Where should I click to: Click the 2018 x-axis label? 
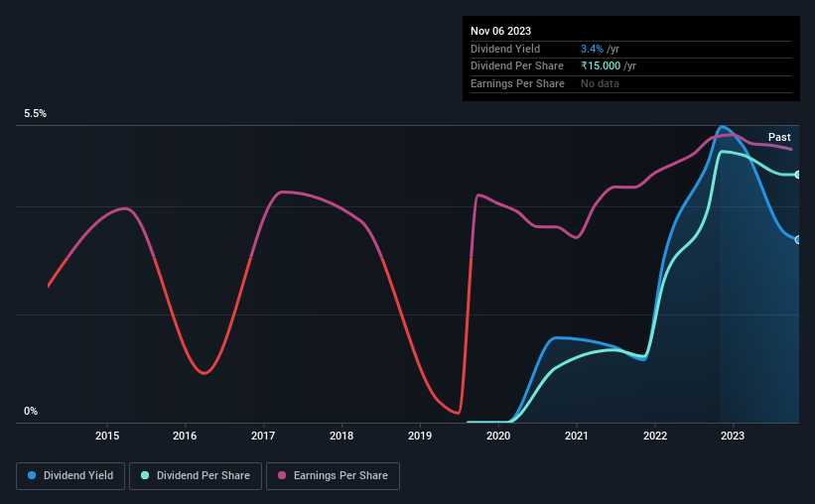pyautogui.click(x=341, y=436)
